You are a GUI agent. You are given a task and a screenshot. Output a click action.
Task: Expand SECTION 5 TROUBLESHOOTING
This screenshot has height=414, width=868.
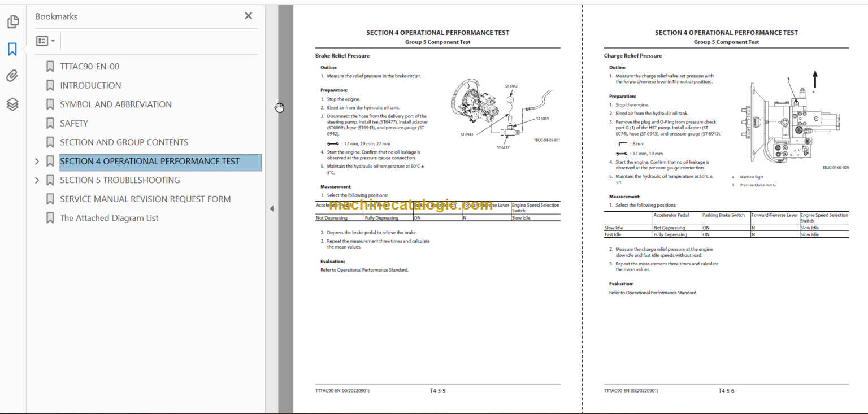(x=36, y=180)
